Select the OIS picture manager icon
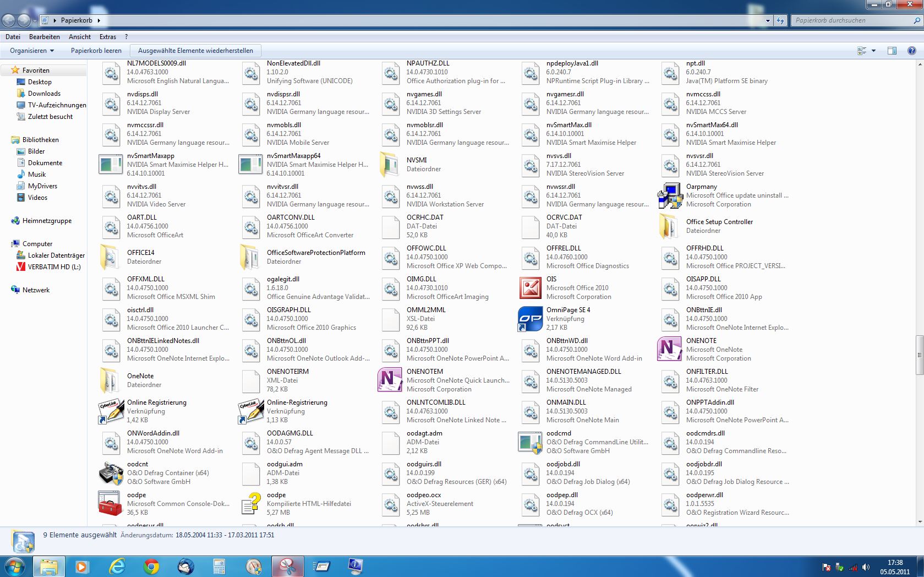924x577 pixels. coord(530,288)
